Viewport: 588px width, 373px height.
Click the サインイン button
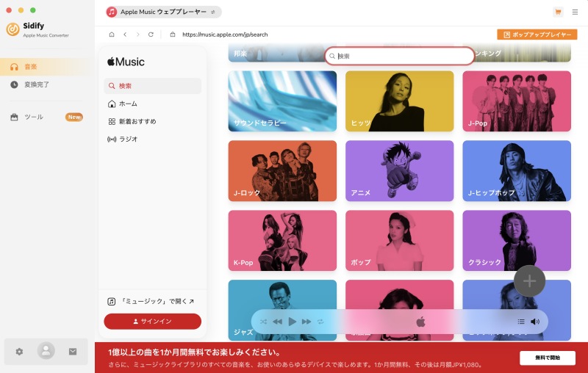[153, 322]
